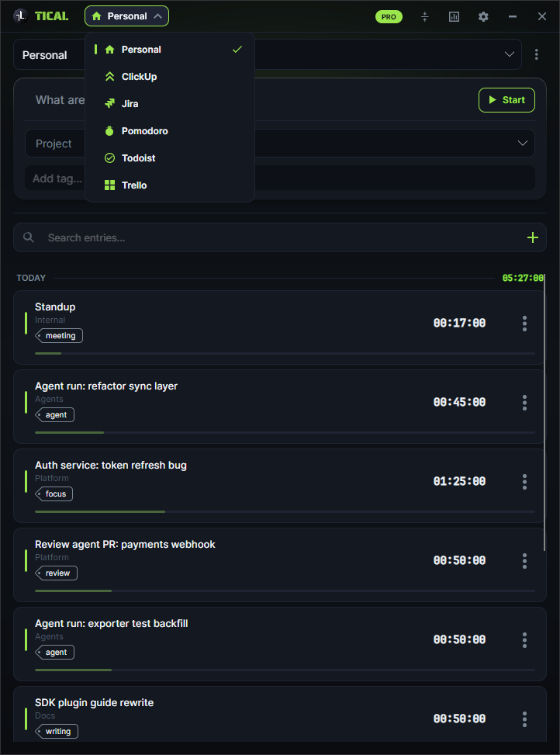The image size is (560, 755).
Task: Click the ClickUp chevrons icon
Action: 109,77
